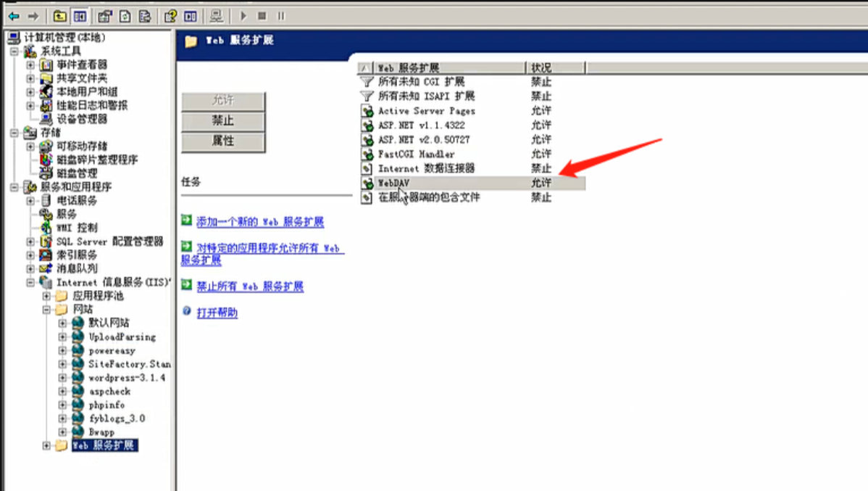Viewport: 868px width, 491px height.
Task: Select the Web 服务扩展 tree item
Action: tap(104, 445)
